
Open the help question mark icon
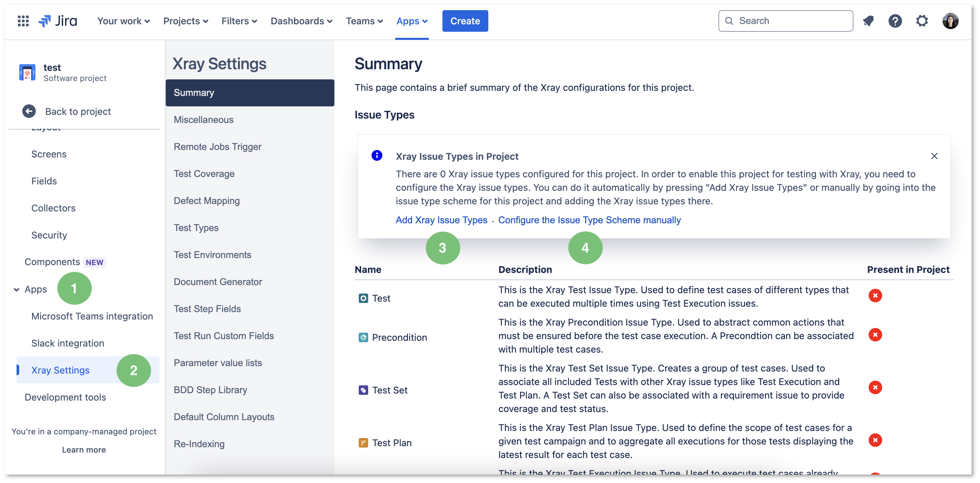895,21
